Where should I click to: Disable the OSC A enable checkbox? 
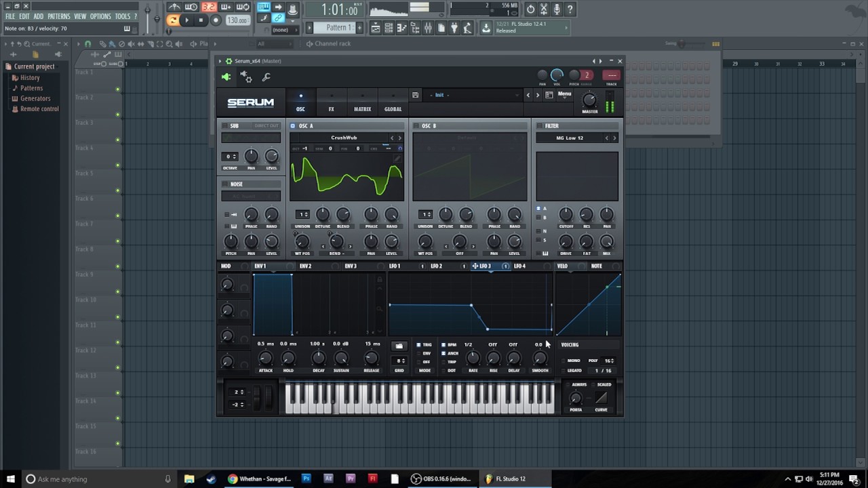(x=293, y=126)
